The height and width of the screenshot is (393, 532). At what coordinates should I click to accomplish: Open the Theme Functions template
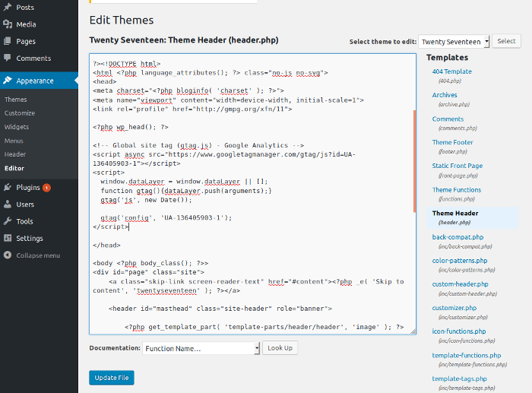click(456, 190)
